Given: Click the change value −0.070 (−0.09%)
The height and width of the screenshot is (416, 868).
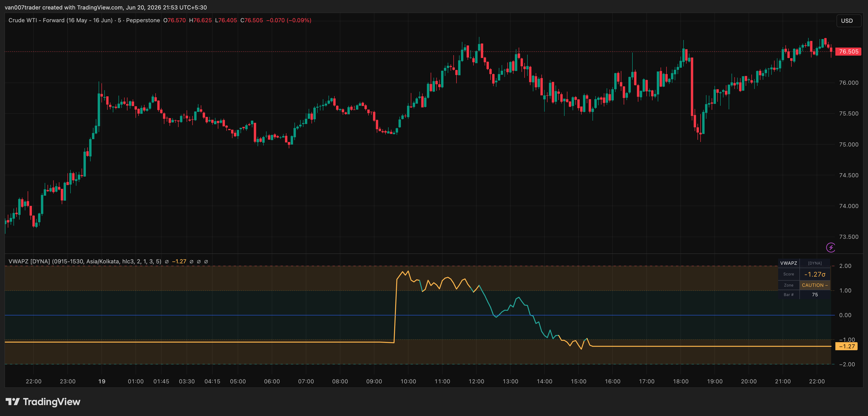Looking at the screenshot, I should click(289, 20).
